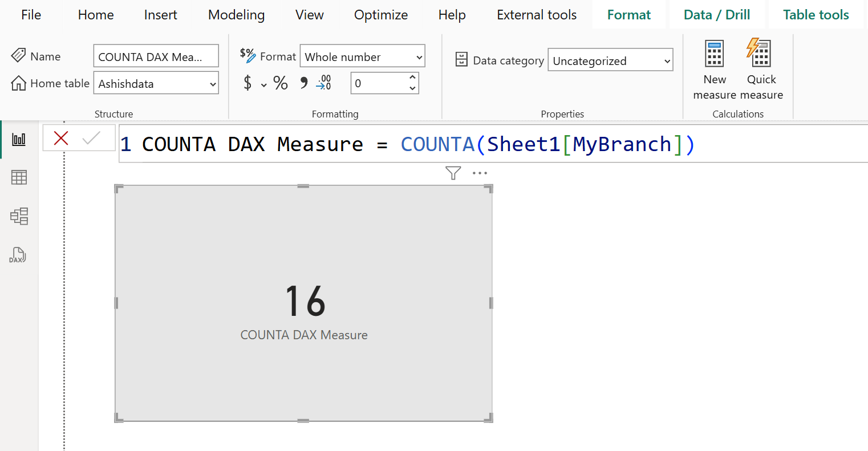Toggle thousands separator comma
This screenshot has height=451, width=868.
tap(304, 83)
